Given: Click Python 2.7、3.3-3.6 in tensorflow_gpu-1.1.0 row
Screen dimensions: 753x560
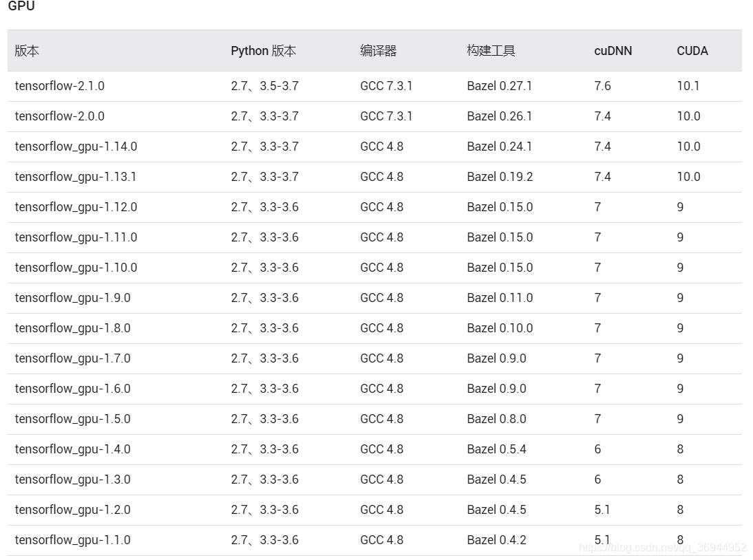Looking at the screenshot, I should tap(264, 539).
